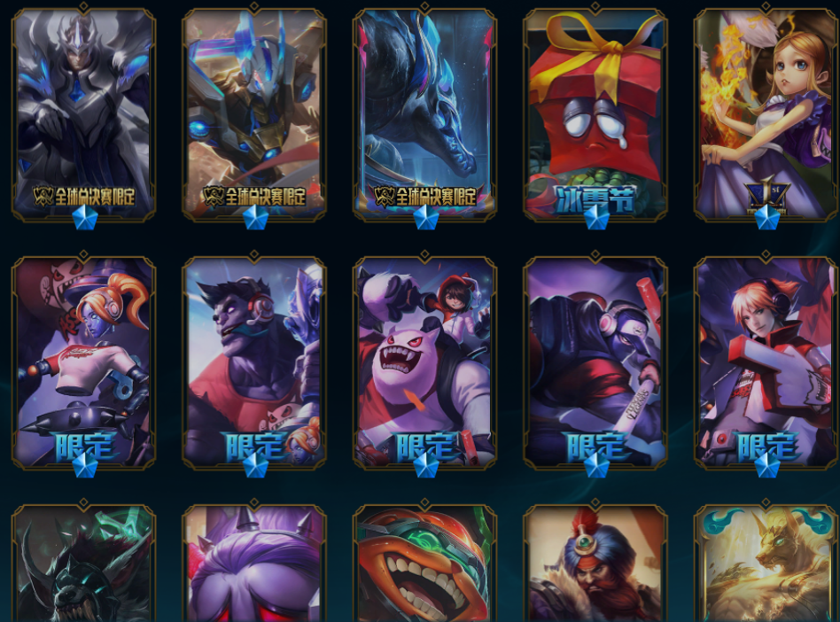Select the silver armored knight skin card
Image resolution: width=840 pixels, height=622 pixels.
click(83, 114)
